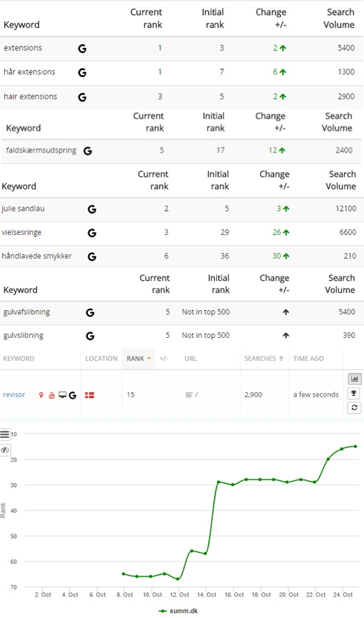Sort by the KEYWORD column header
Screen dimensions: 364x618
tap(19, 359)
